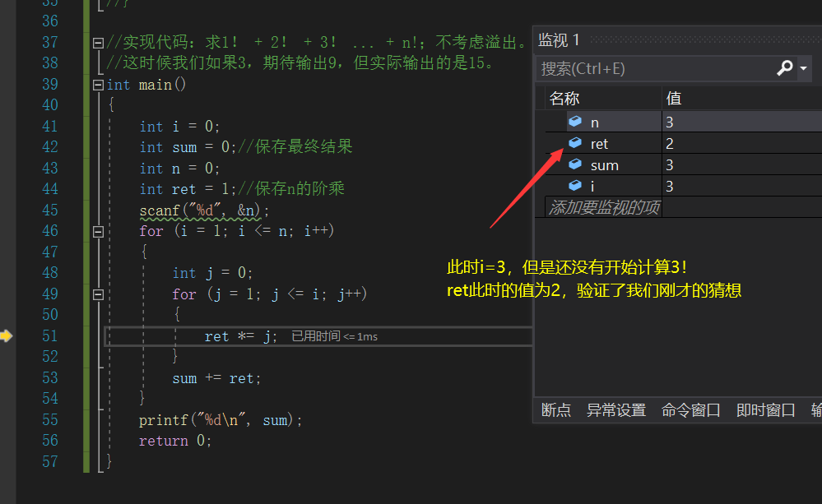Collapse the inner for loop at line 49
This screenshot has width=822, height=504.
pos(98,294)
